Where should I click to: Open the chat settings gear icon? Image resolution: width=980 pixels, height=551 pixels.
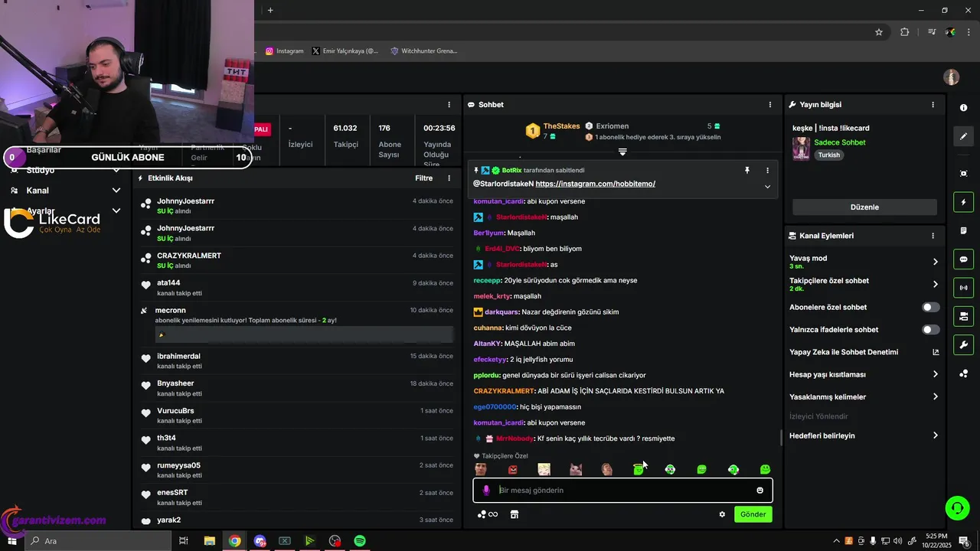pos(722,514)
